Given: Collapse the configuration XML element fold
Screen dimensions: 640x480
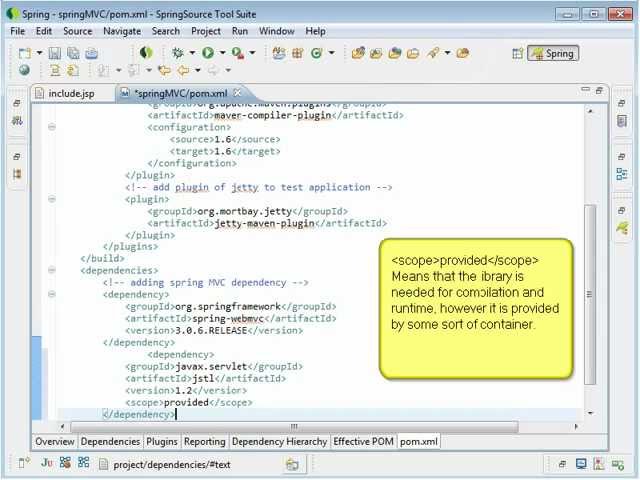Looking at the screenshot, I should click(52, 127).
